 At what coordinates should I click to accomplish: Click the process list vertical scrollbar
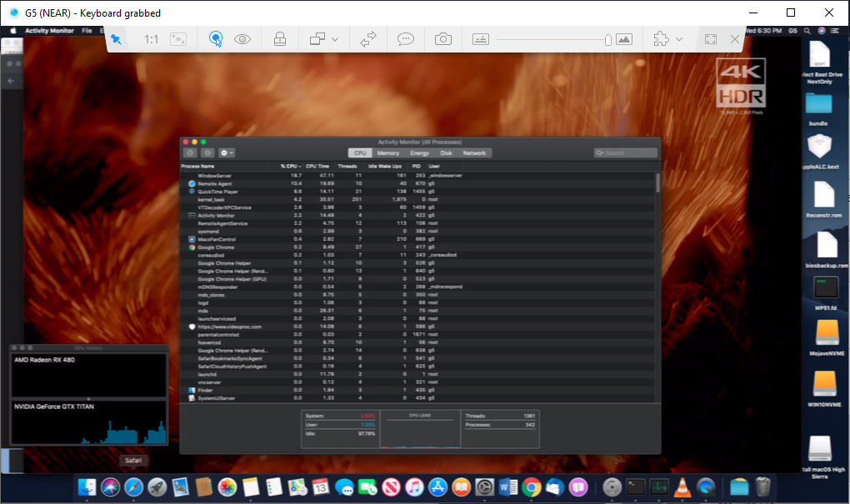pyautogui.click(x=657, y=183)
